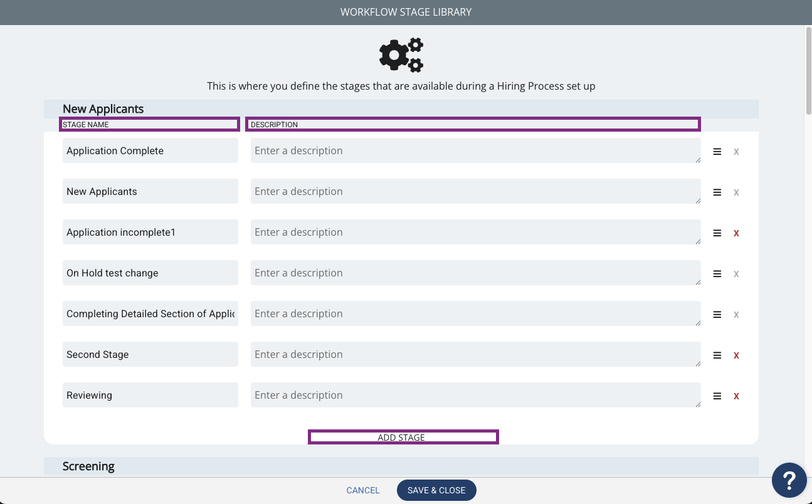
Task: Click the reorder handle for New Applicants stage
Action: click(717, 192)
